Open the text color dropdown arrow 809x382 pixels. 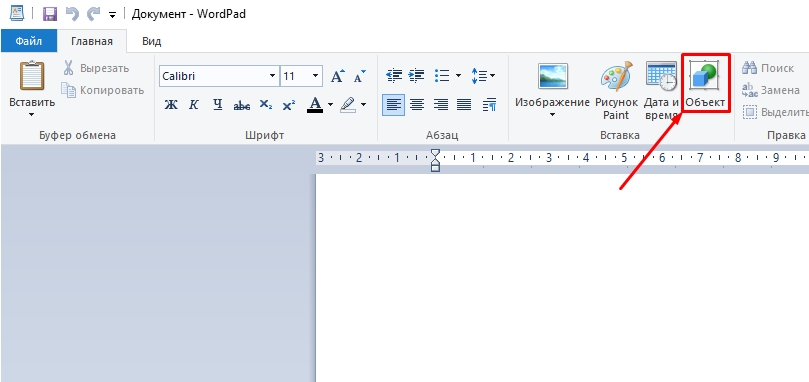(x=330, y=105)
